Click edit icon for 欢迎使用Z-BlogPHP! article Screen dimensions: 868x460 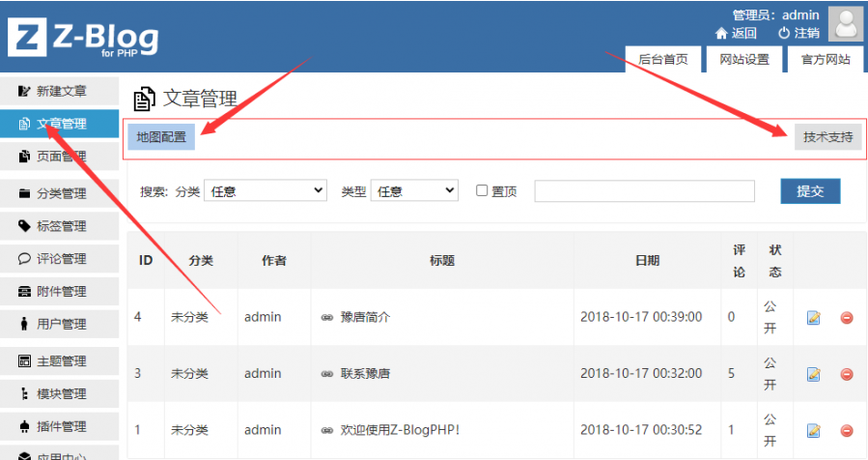click(813, 430)
